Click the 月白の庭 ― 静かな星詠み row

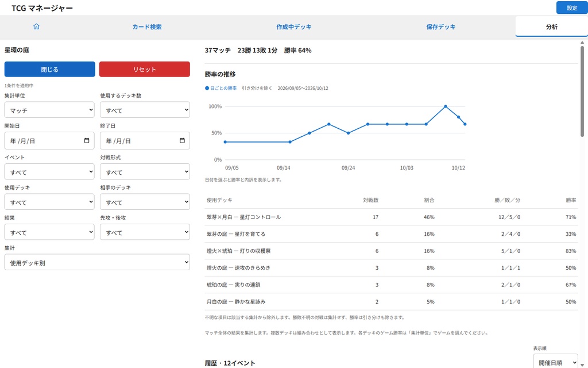coord(391,301)
